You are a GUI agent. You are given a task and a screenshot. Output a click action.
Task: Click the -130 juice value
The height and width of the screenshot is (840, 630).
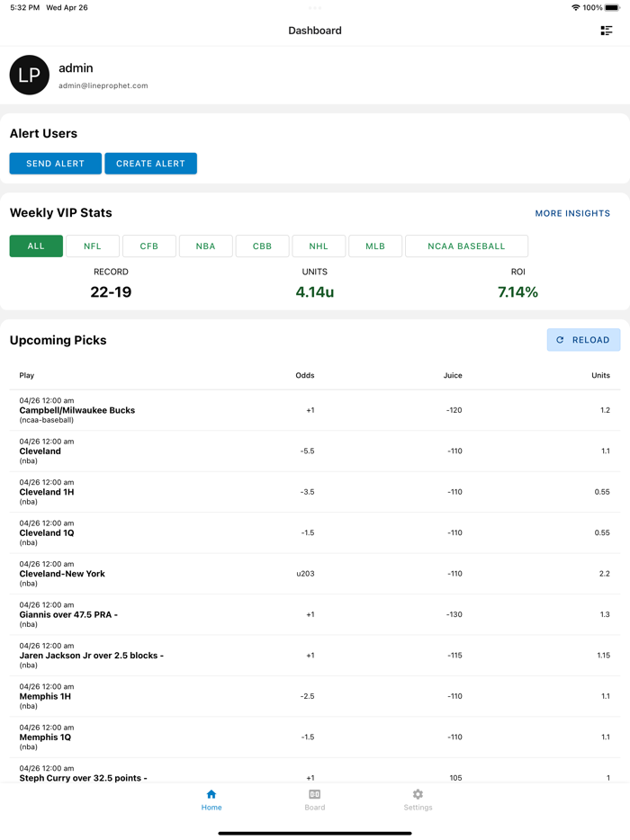point(454,614)
